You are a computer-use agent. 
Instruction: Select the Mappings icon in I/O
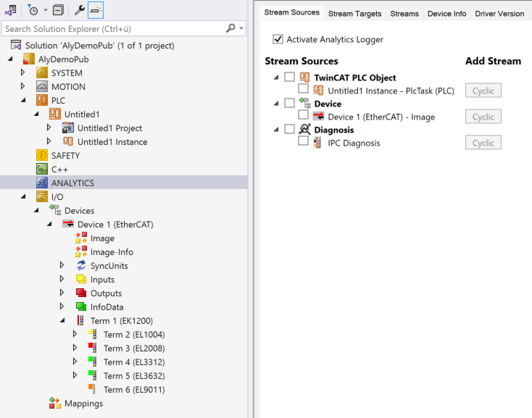click(x=55, y=404)
